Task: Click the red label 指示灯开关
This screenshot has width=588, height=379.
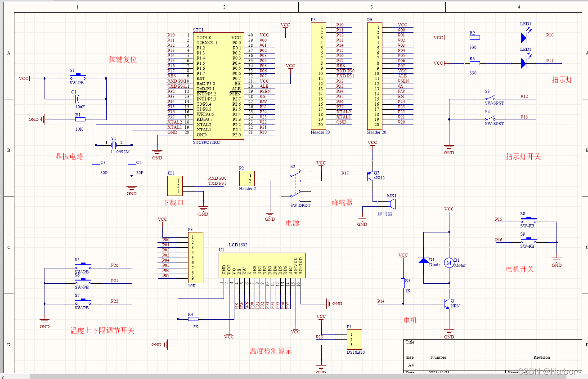Action: [523, 156]
